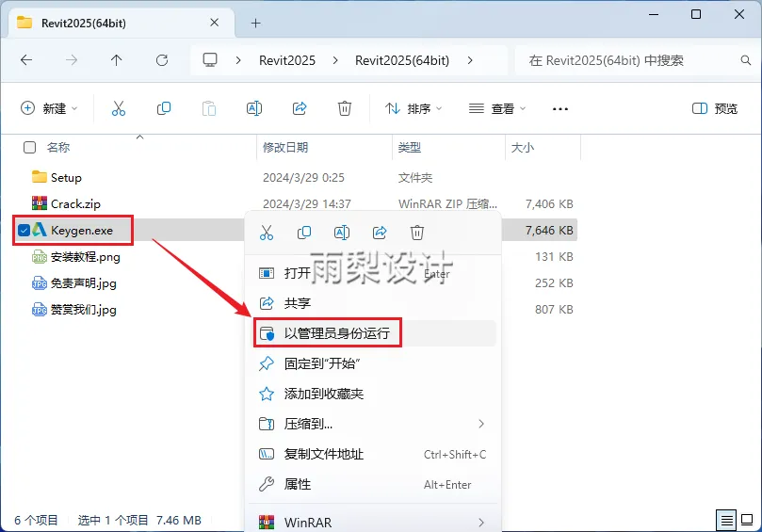This screenshot has height=532, width=762.
Task: Click the toolbar Copy icon
Action: coord(164,108)
